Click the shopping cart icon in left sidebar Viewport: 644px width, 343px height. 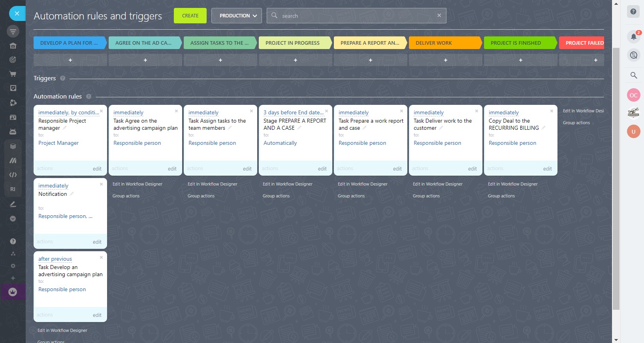coord(13,74)
